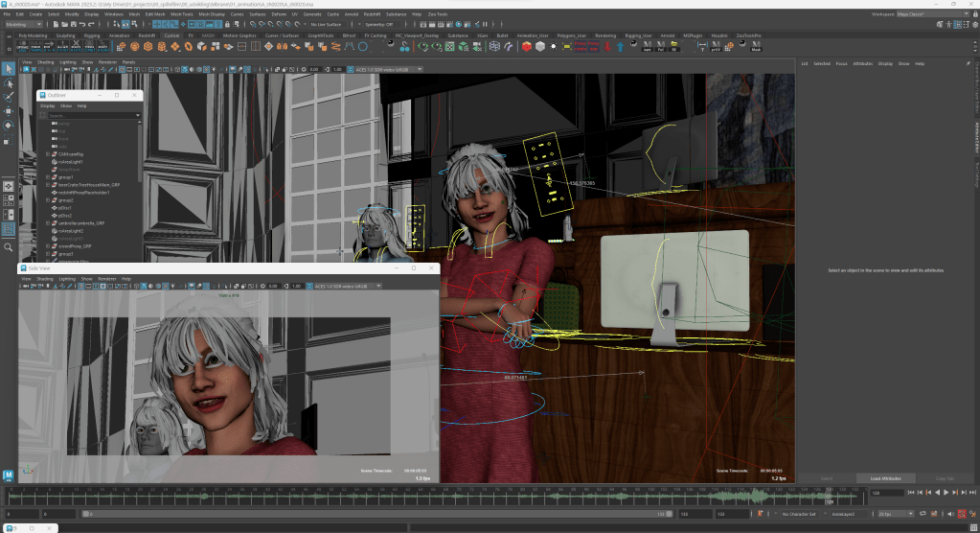Expand the CAMrcamRig node in Outliner
The height and width of the screenshot is (533, 980).
tap(48, 153)
